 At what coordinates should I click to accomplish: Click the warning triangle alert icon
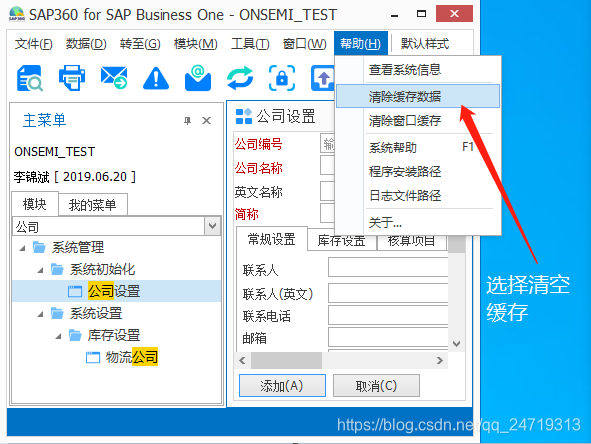coord(156,78)
